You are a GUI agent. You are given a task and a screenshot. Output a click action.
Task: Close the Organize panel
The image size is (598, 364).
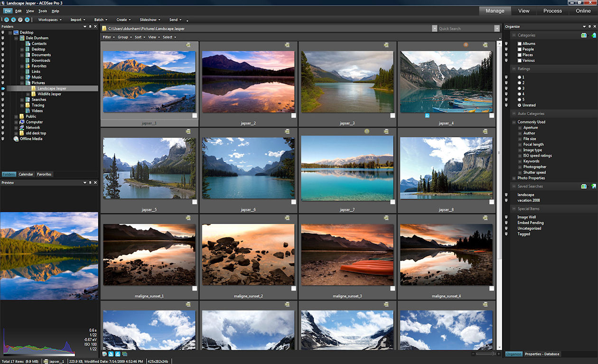(x=595, y=27)
